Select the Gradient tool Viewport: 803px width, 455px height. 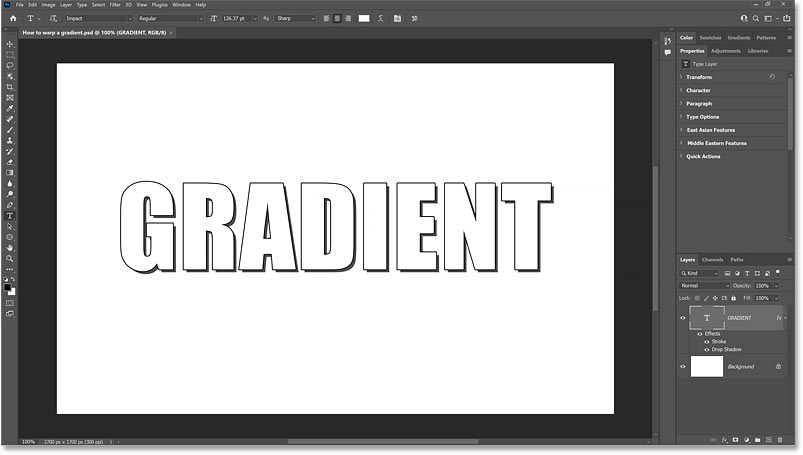(x=10, y=173)
